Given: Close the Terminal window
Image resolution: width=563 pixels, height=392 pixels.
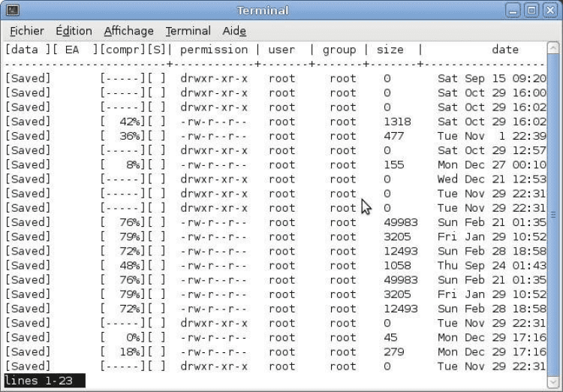Looking at the screenshot, I should (x=550, y=10).
